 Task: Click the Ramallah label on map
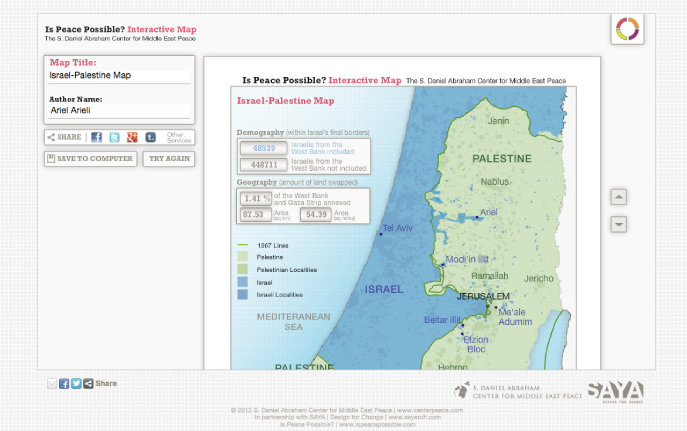pos(489,276)
